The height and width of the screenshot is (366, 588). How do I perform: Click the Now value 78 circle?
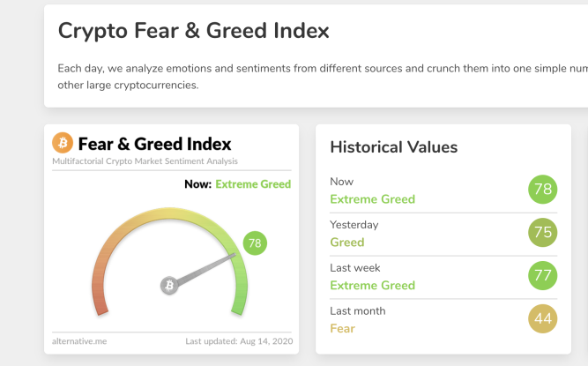543,190
